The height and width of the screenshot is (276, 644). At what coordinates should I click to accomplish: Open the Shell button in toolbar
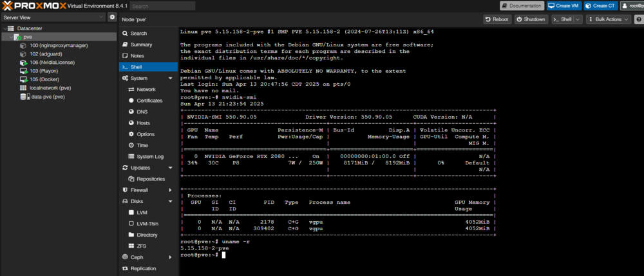coord(562,19)
